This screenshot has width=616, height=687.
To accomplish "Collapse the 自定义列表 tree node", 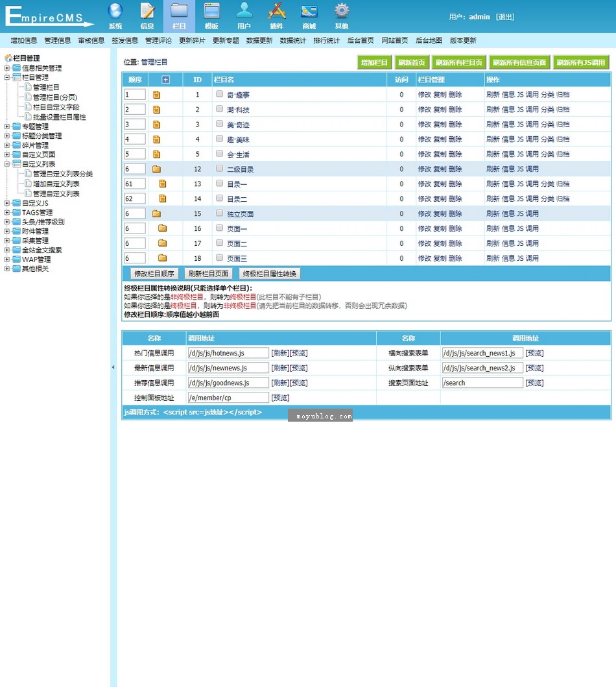I will (x=7, y=164).
